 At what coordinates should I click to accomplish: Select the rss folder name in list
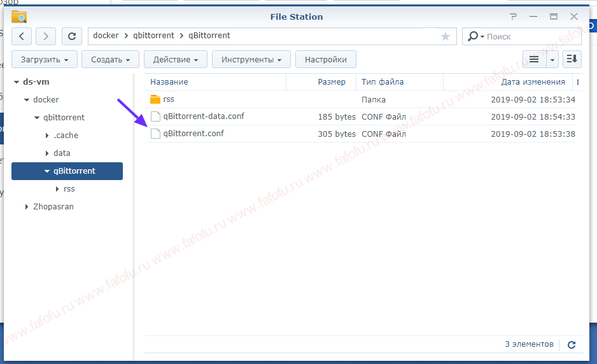pos(169,99)
